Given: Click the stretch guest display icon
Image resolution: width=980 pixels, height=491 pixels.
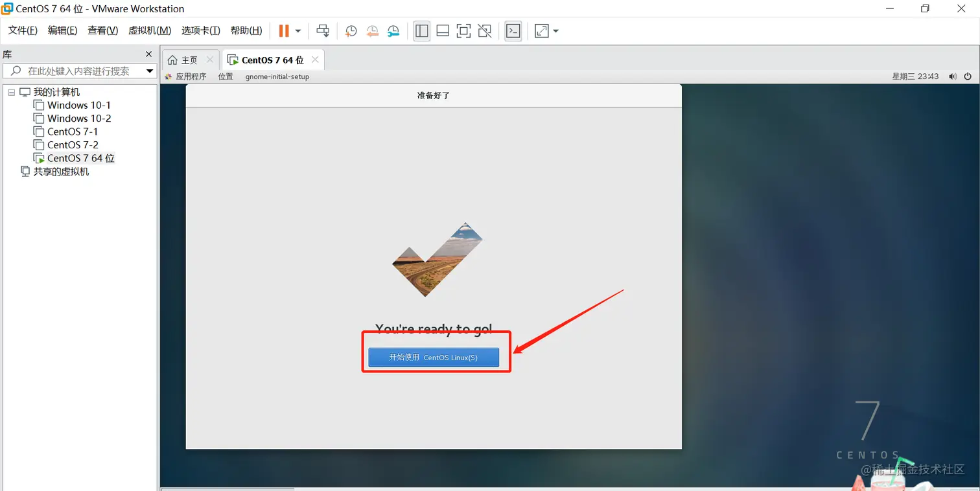Looking at the screenshot, I should 541,30.
